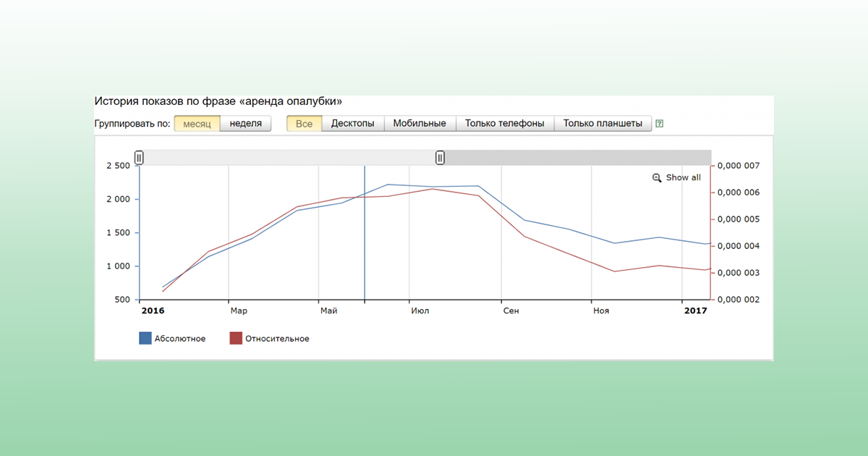Screen dimensions: 868x456
Task: Click the blue vertical cursor line
Action: click(x=365, y=232)
